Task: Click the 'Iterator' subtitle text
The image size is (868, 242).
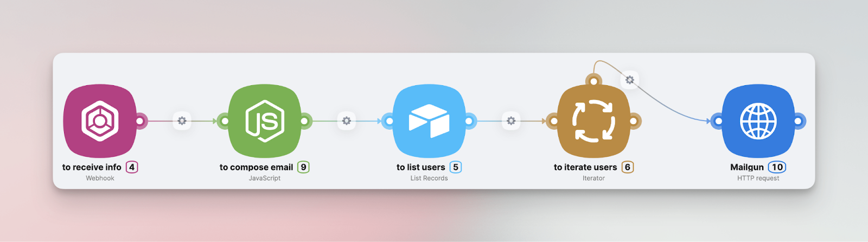Action: click(x=593, y=178)
